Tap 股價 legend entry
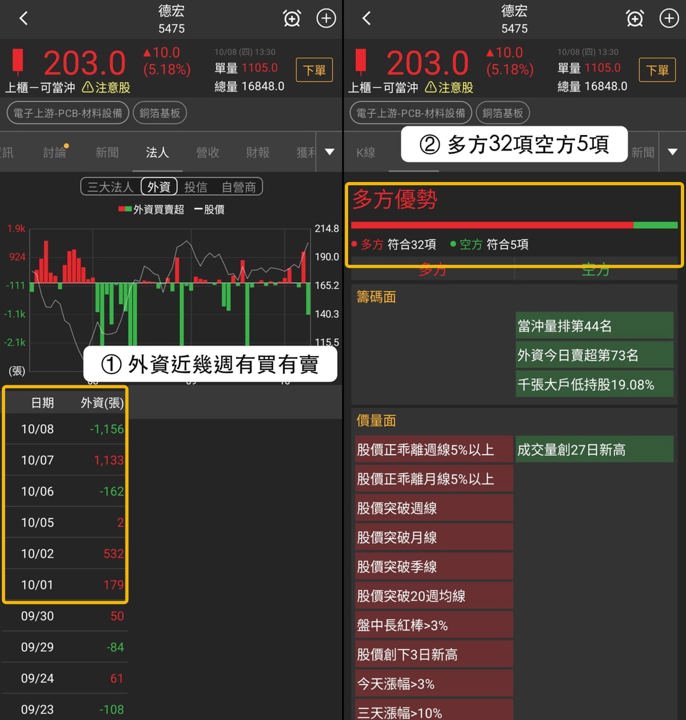This screenshot has height=720, width=686. [209, 209]
